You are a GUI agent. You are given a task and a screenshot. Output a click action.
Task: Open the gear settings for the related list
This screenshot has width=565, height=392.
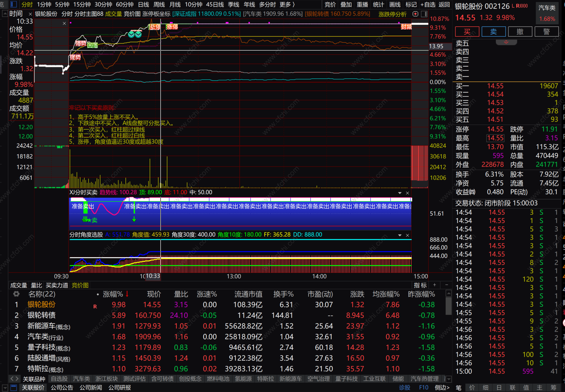16,294
